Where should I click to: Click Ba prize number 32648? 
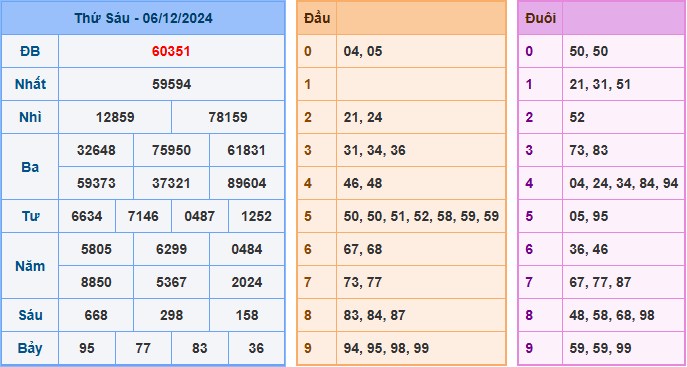click(96, 151)
